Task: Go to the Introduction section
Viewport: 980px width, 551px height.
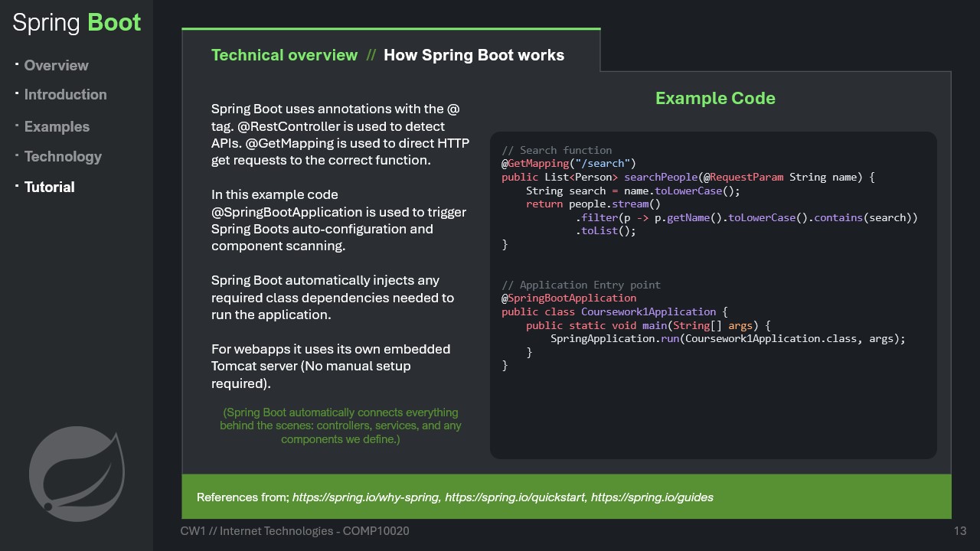Action: (x=65, y=95)
